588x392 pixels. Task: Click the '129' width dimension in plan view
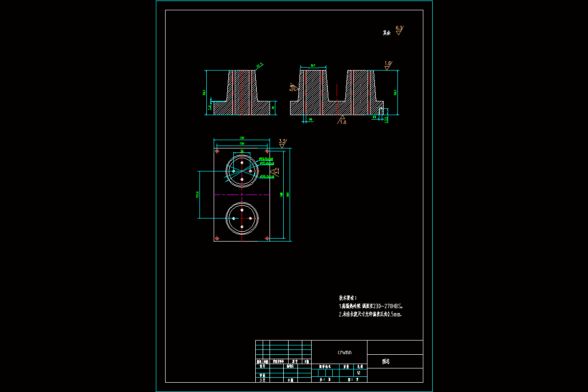242,138
